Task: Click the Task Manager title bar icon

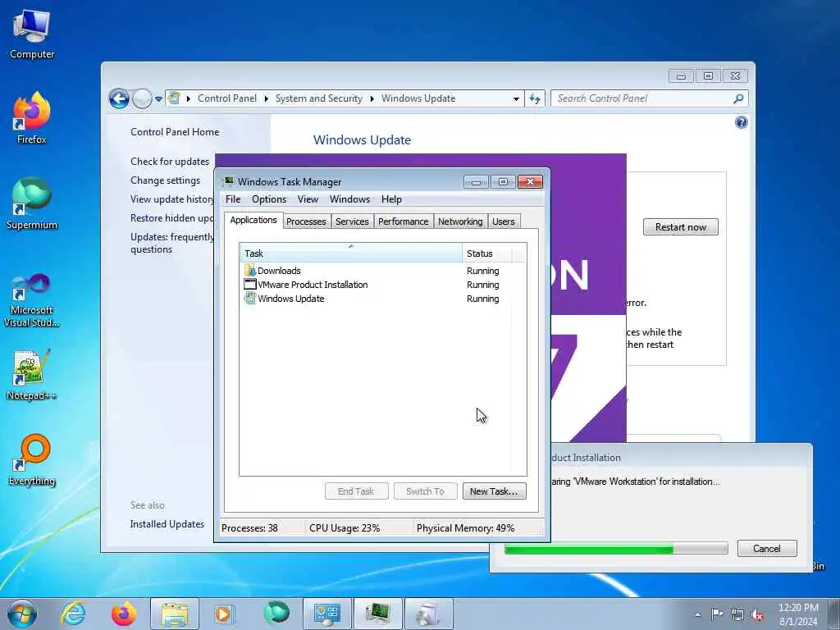Action: click(x=228, y=181)
